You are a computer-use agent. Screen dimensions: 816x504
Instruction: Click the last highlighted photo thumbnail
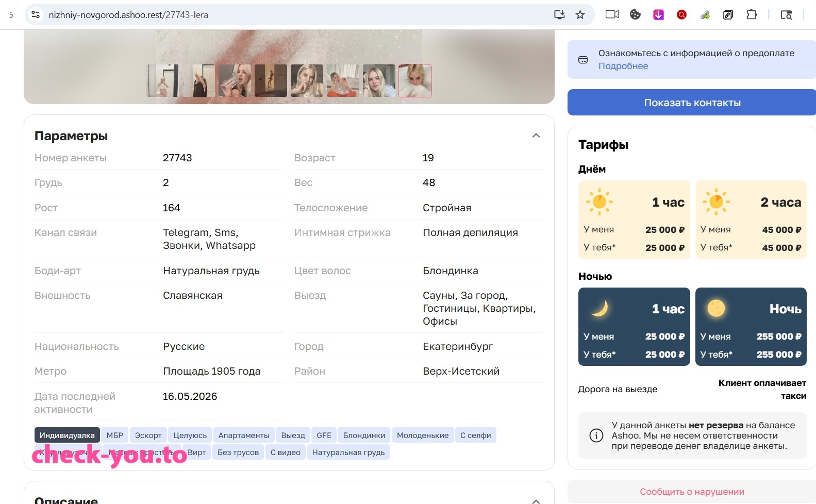(x=415, y=80)
